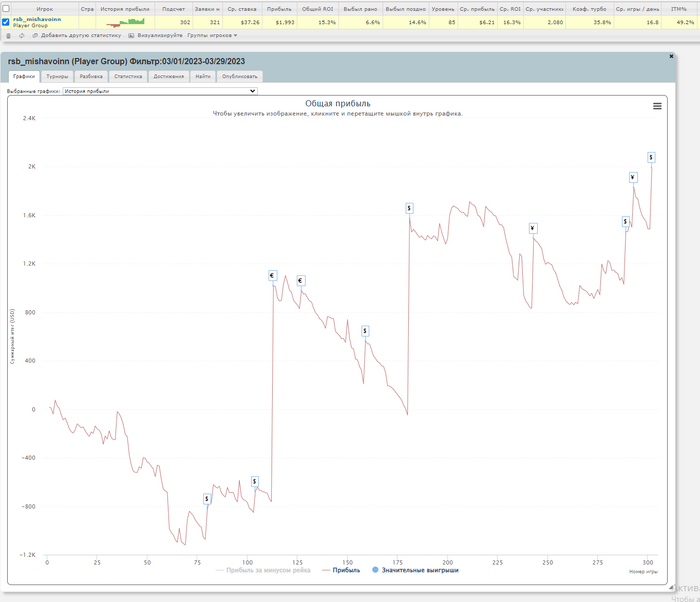Viewport: 700px width, 602px height.
Task: Click the panel title with filter dates
Action: tap(126, 61)
